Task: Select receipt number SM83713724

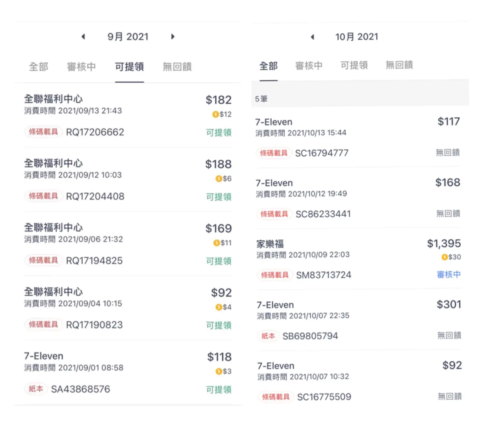Action: (324, 275)
